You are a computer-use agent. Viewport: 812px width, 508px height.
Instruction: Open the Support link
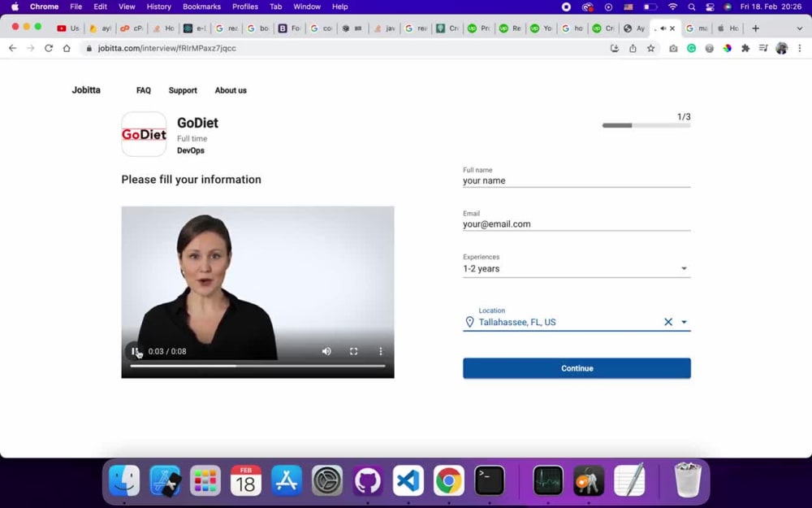tap(183, 90)
